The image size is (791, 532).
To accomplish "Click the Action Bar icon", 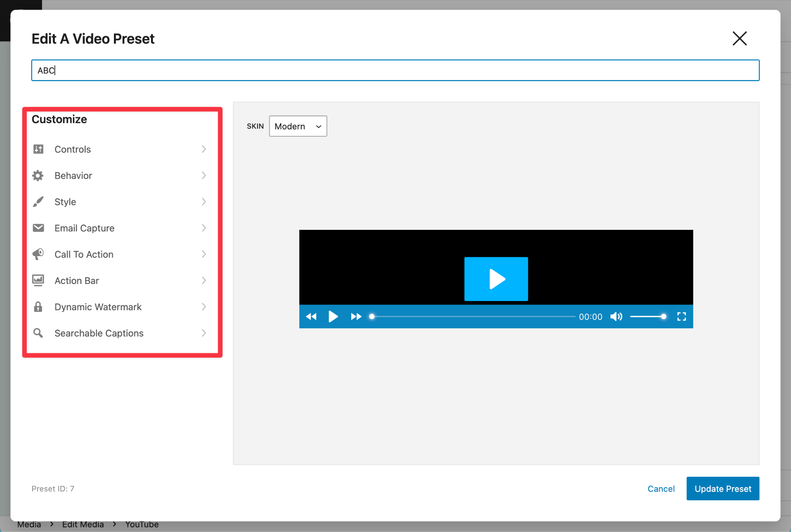I will pyautogui.click(x=38, y=280).
